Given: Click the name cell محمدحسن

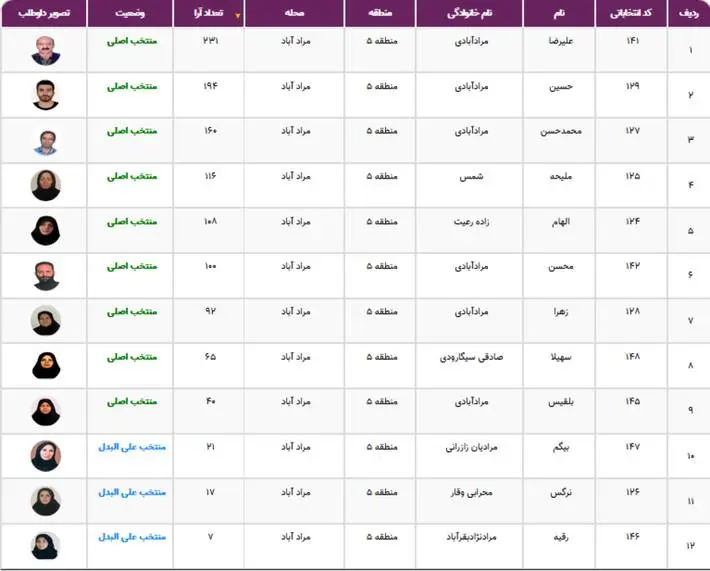Looking at the screenshot, I should pos(561,131).
